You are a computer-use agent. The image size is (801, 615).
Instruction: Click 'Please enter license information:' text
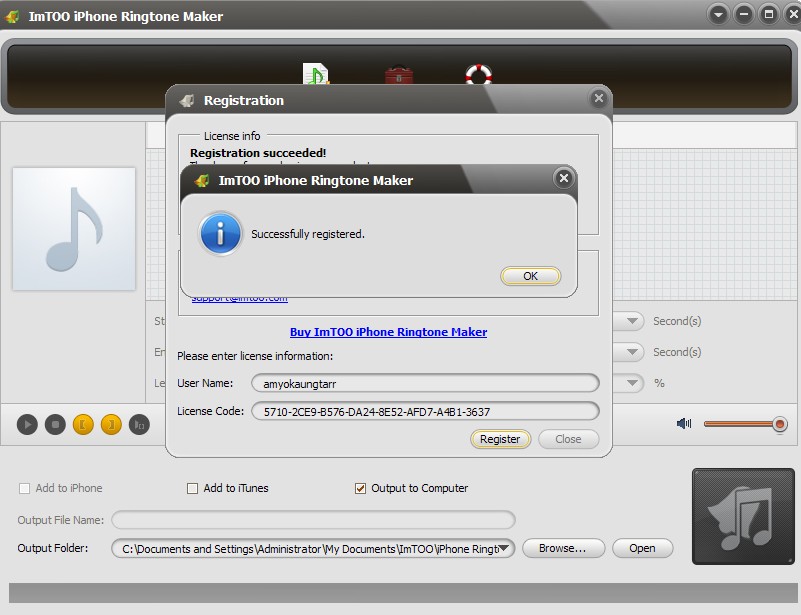coord(255,356)
